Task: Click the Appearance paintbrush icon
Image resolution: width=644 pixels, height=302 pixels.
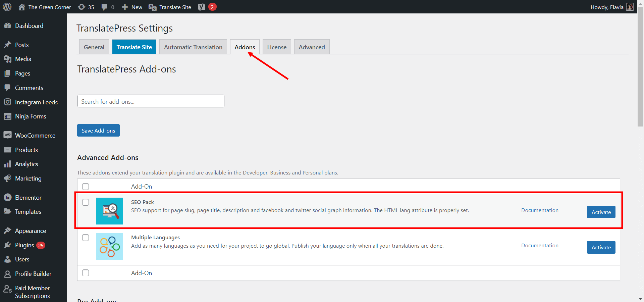Action: point(8,231)
